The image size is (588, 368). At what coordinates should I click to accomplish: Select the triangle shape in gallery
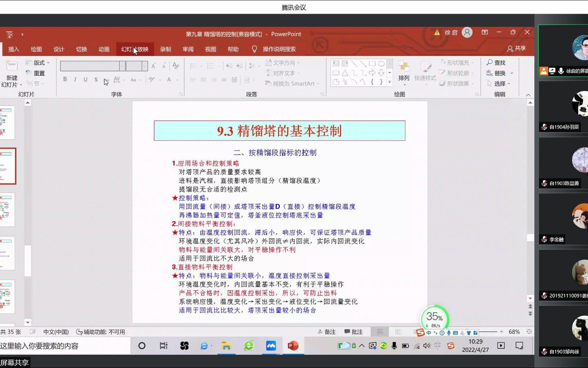[345, 73]
